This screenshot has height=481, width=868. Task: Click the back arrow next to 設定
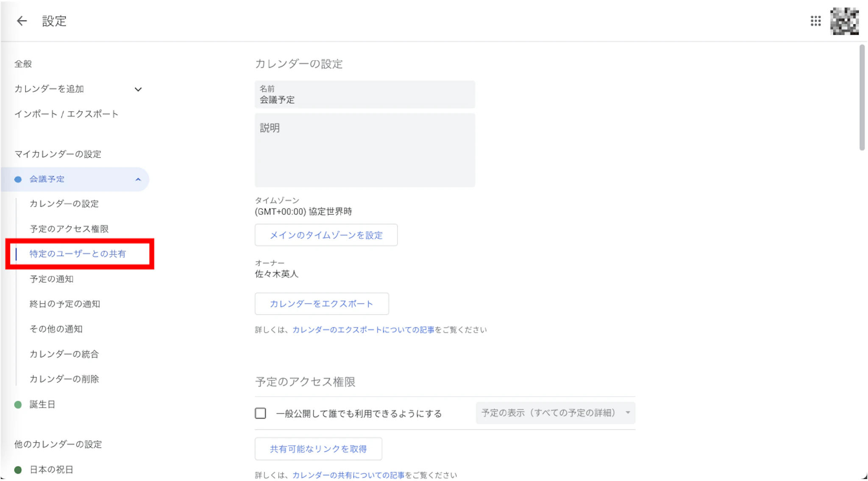(22, 21)
